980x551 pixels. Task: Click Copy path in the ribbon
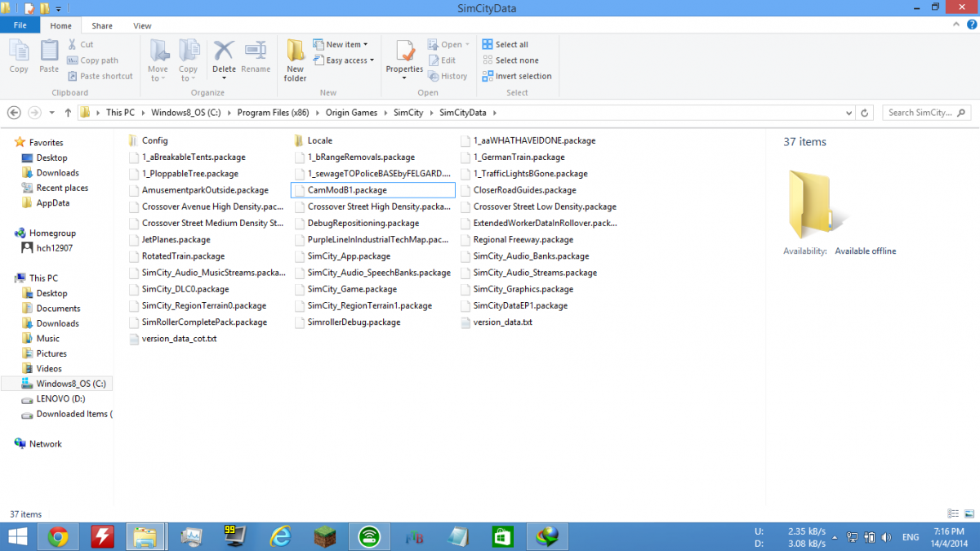pyautogui.click(x=93, y=60)
